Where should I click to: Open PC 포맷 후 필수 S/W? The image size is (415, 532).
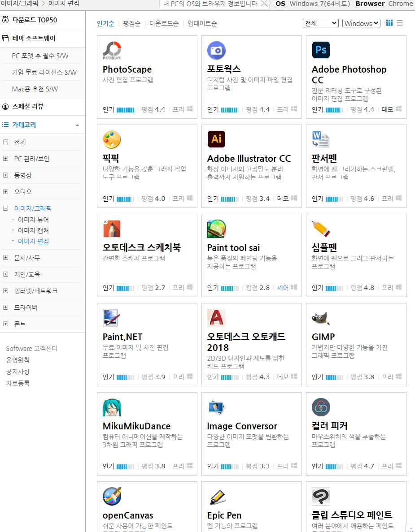40,56
